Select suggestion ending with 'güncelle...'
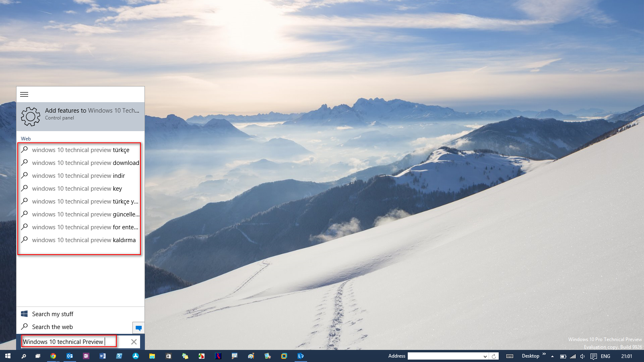Viewport: 644px width, 362px height. [80, 214]
